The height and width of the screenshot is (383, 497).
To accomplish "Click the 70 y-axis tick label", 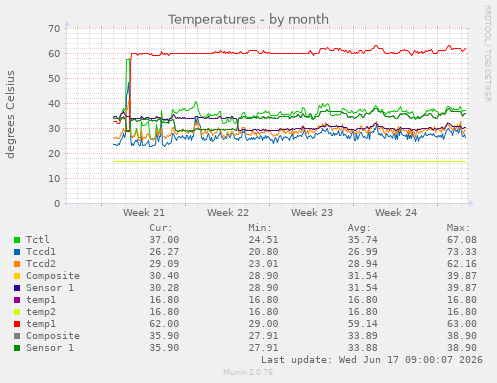I will point(54,29).
